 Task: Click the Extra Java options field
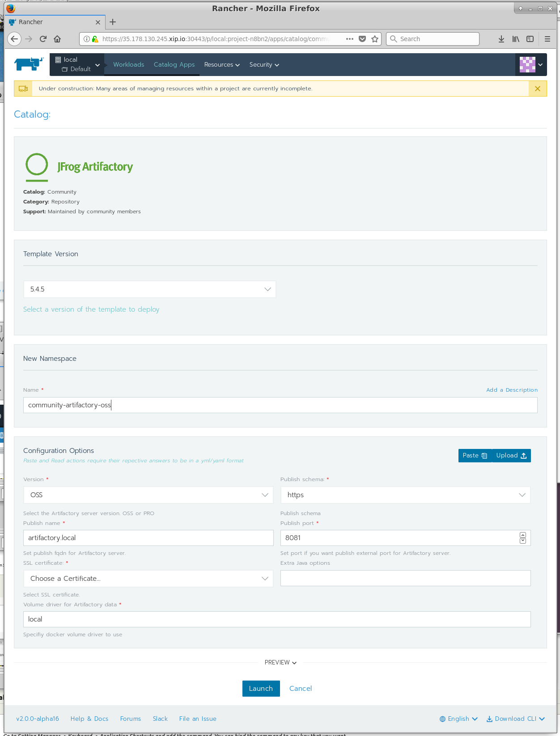pyautogui.click(x=405, y=578)
